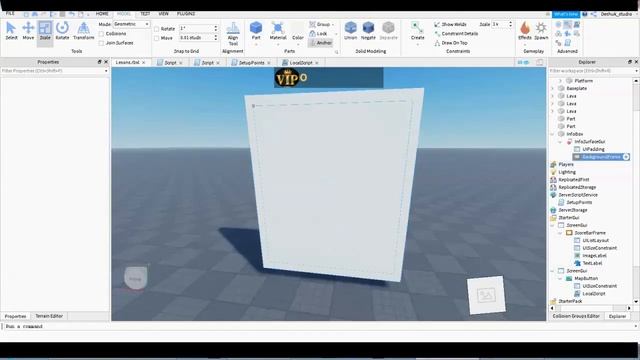Open the Mode Geometric dropdown
This screenshot has height=360, width=640.
pos(131,24)
